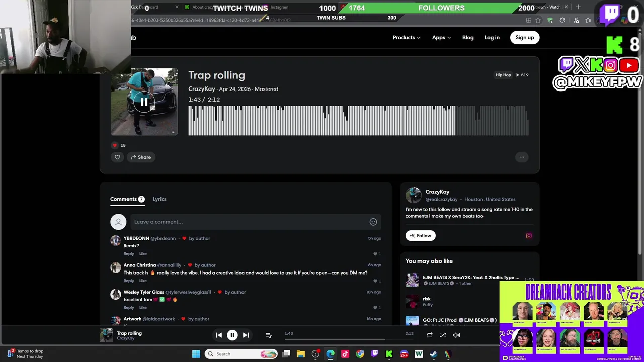Like the Trap rolling track with heart
The width and height of the screenshot is (644, 362).
pyautogui.click(x=117, y=157)
